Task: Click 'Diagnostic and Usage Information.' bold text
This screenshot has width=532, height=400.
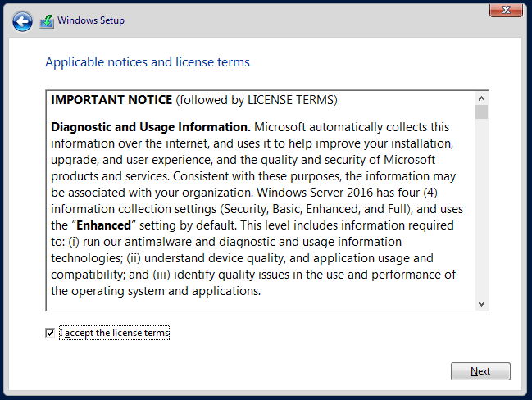Action: pos(151,127)
